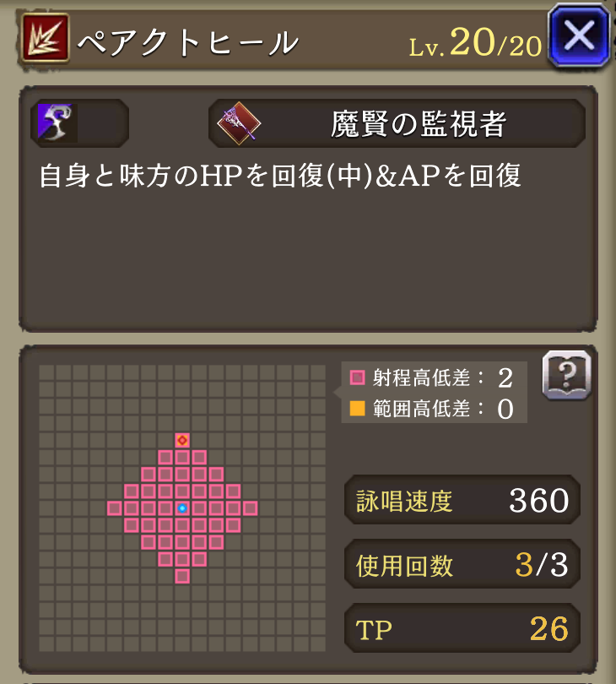Image resolution: width=616 pixels, height=684 pixels.
Task: Click the red skill type icon beside ペアクトヒール
Action: coord(45,38)
